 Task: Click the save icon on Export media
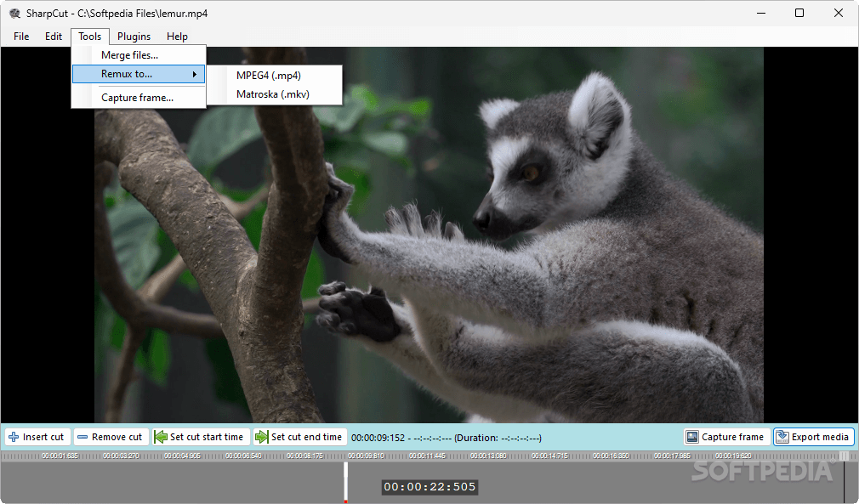(782, 437)
